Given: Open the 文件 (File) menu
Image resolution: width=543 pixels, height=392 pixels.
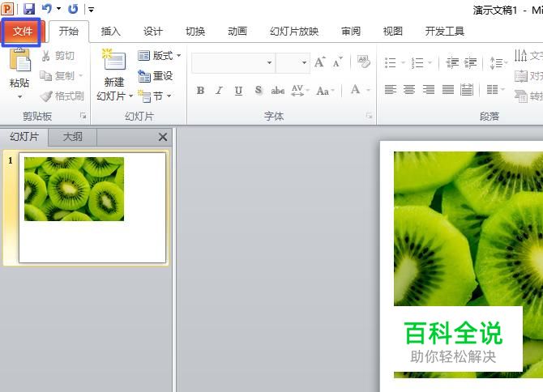Looking at the screenshot, I should pos(21,32).
